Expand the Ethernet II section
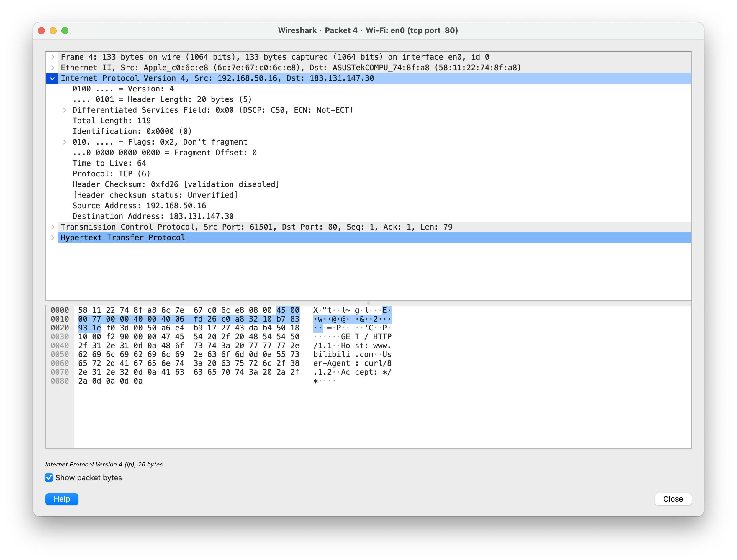The height and width of the screenshot is (560, 737). 53,68
